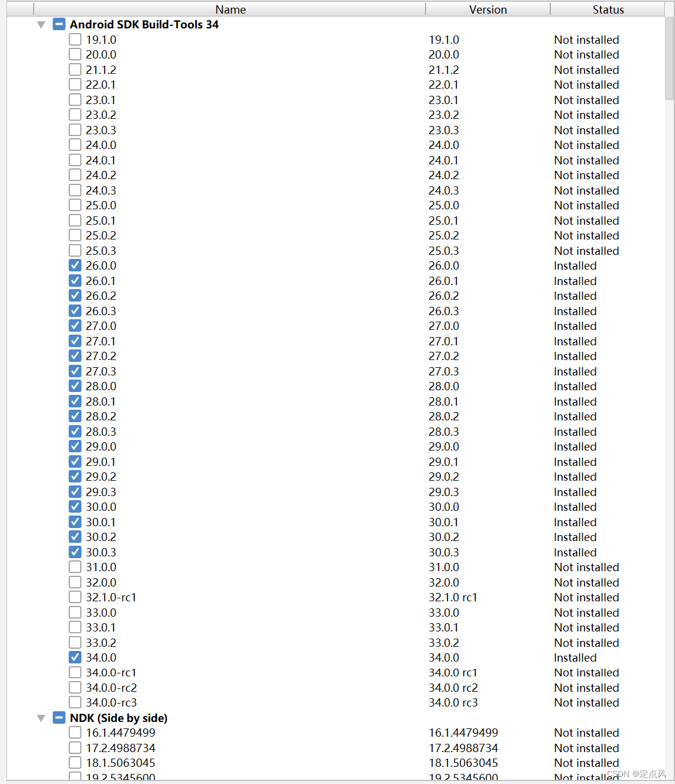Check the 34.0.0-rc1 checkbox
Screen dimensions: 675x784
75,673
